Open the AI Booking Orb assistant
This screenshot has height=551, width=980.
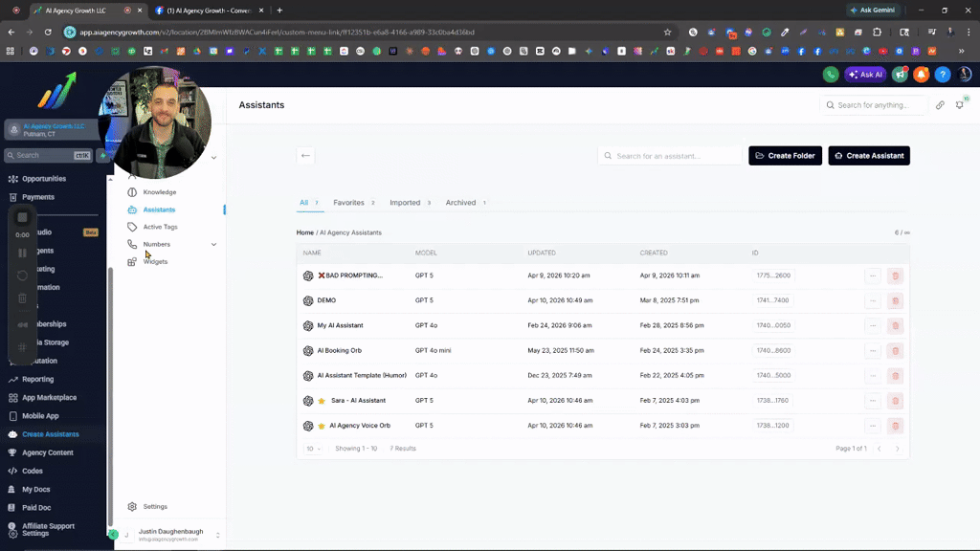340,350
